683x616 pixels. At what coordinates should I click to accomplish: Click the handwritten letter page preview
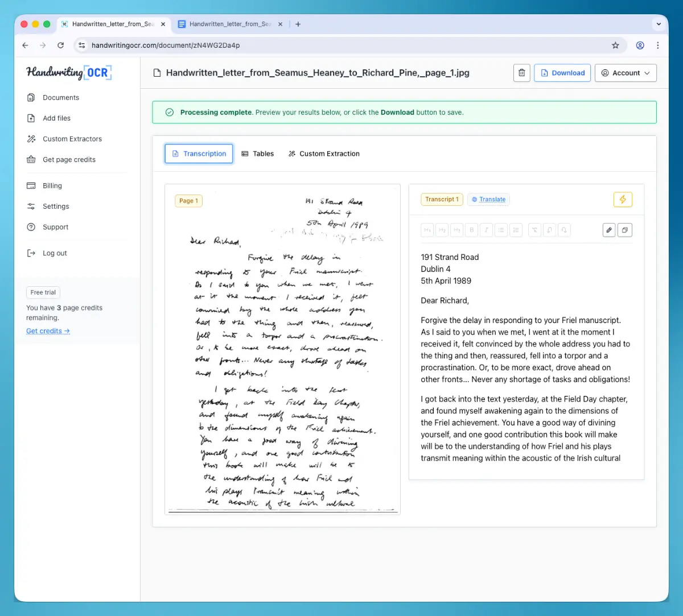(x=282, y=350)
